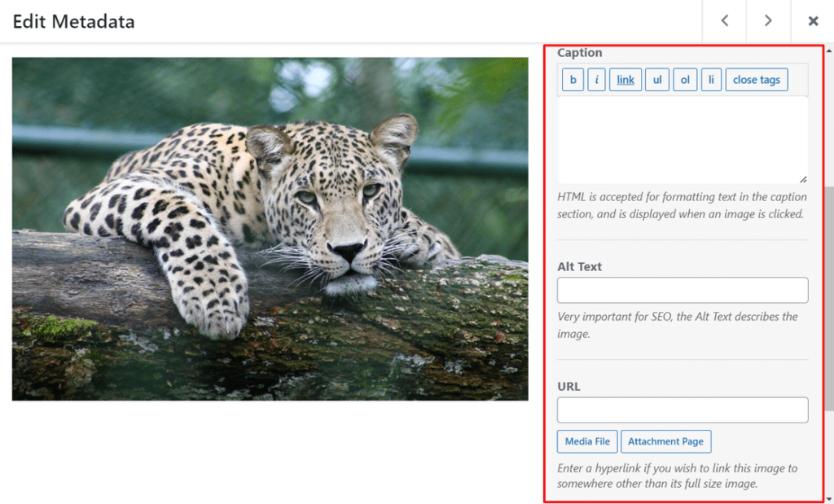
Task: Add a list item using the li button
Action: (711, 79)
